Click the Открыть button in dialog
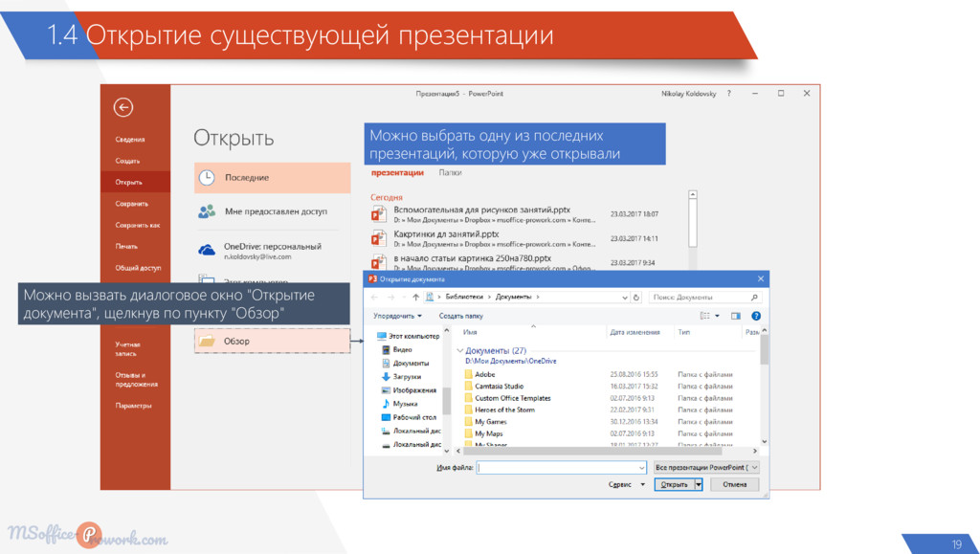This screenshot has height=554, width=980. point(675,485)
